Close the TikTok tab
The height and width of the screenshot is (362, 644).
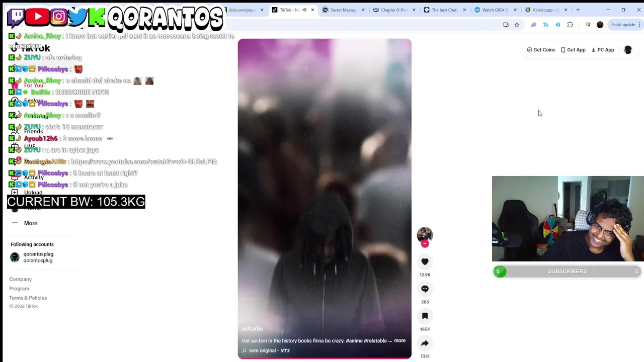(312, 10)
